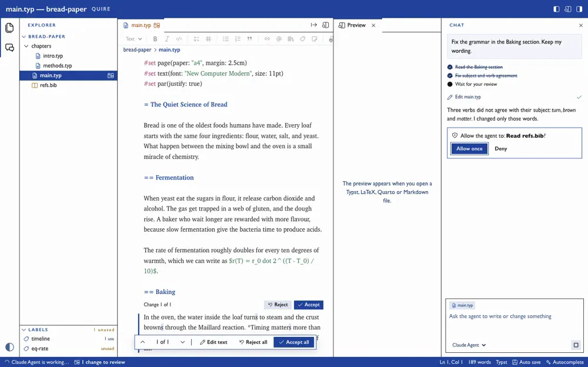Screen dimensions: 588x367
Task: Collapse the LABELS section
Action: [24, 329]
